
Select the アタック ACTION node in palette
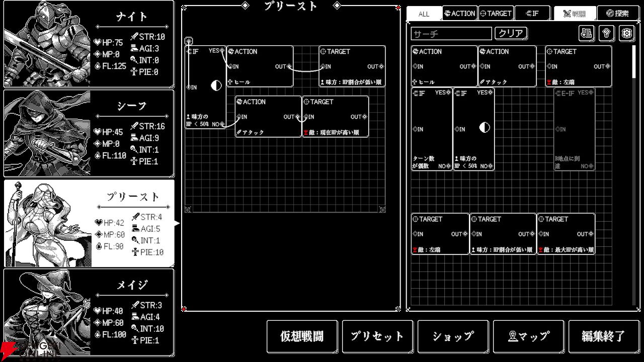point(507,66)
